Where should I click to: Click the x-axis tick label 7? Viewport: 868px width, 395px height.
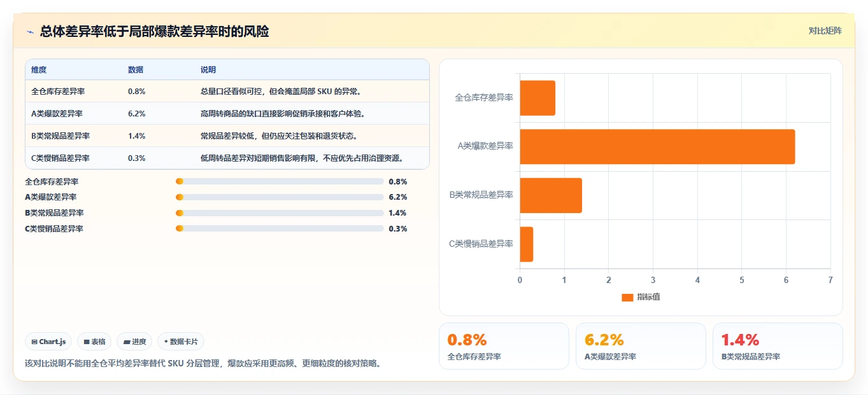click(x=830, y=280)
